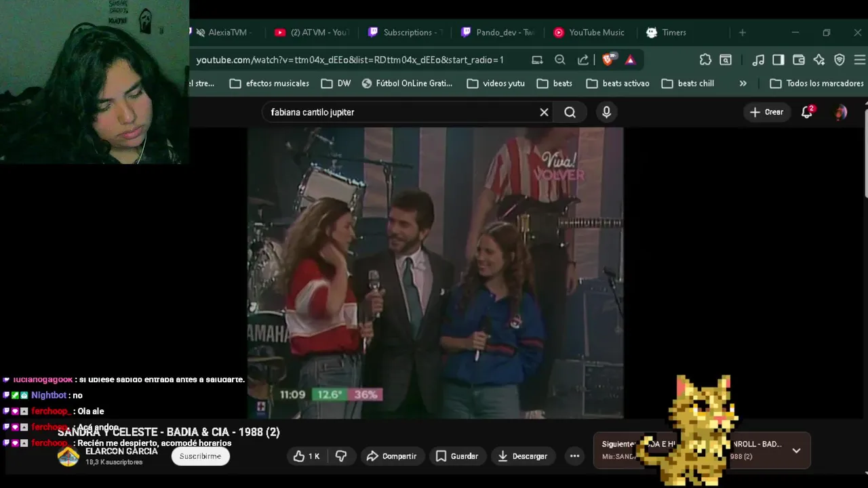This screenshot has width=868, height=488.
Task: Switch to the Twitch Subscriptions tab
Action: coord(405,33)
